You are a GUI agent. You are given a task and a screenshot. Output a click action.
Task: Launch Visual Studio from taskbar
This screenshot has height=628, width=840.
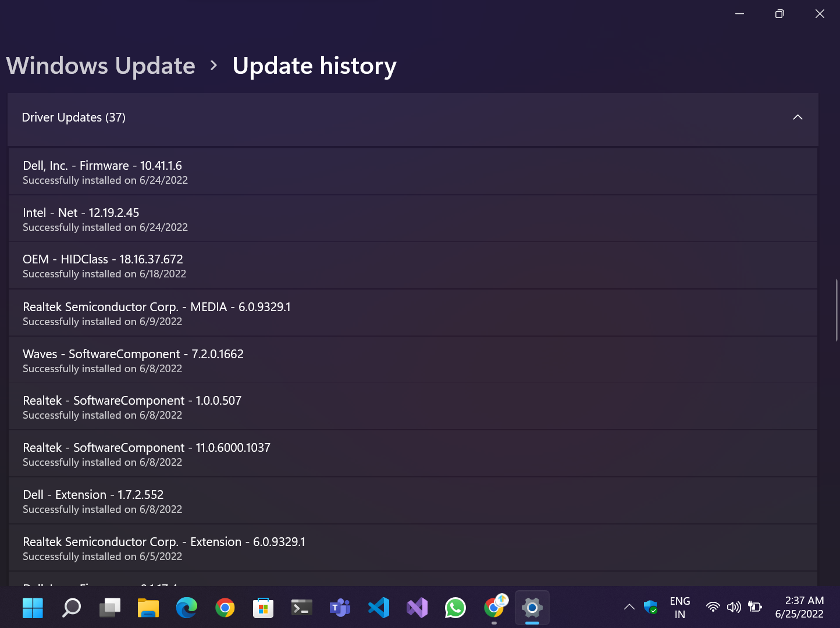tap(417, 608)
